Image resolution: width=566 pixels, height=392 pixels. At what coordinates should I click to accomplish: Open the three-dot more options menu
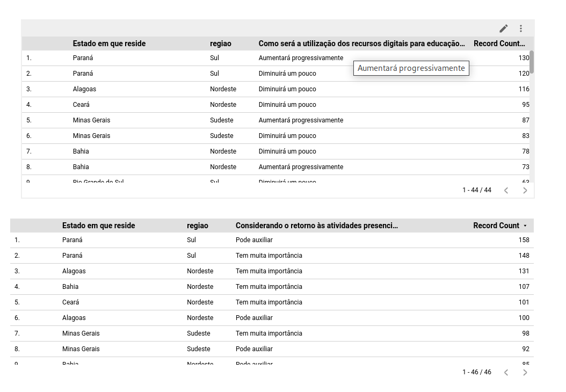(520, 28)
